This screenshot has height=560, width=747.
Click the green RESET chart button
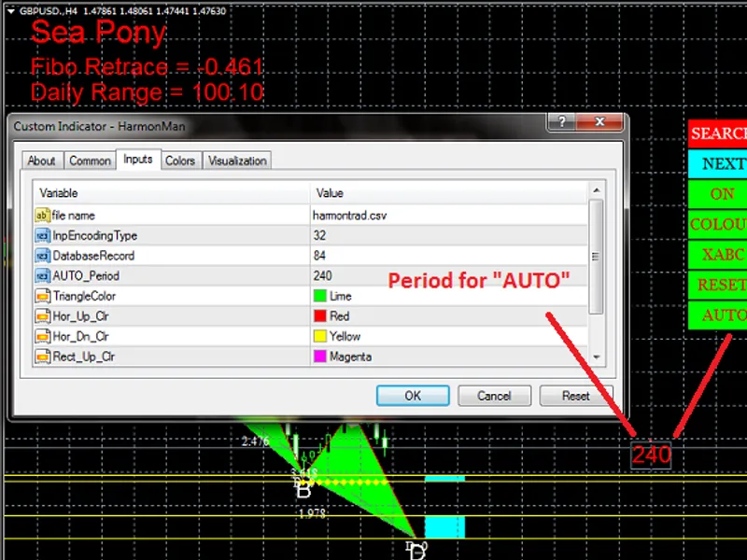[x=717, y=285]
